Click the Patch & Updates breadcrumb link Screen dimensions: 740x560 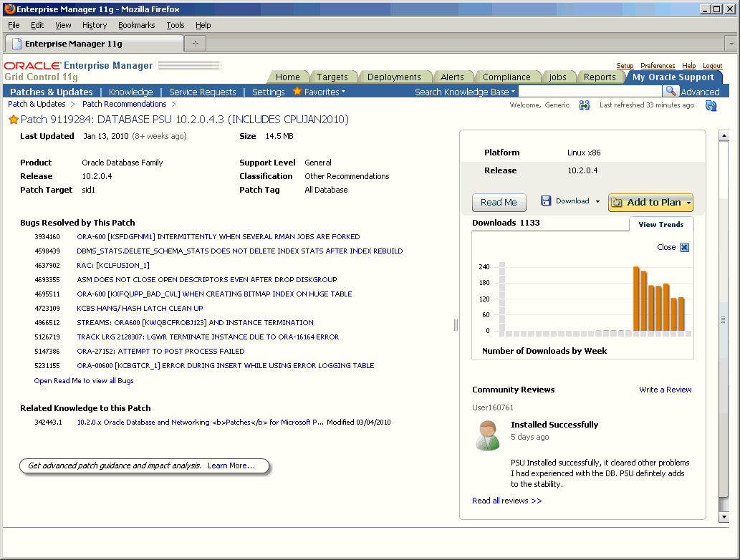click(x=37, y=104)
